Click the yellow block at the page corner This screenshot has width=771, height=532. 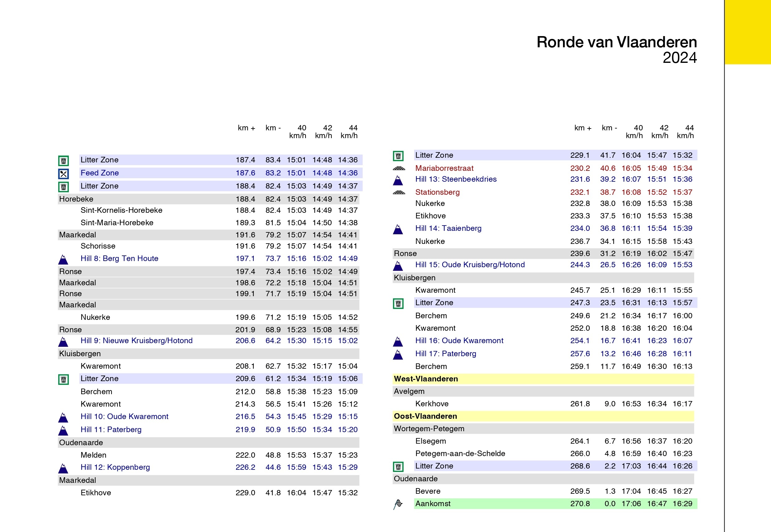tap(748, 32)
